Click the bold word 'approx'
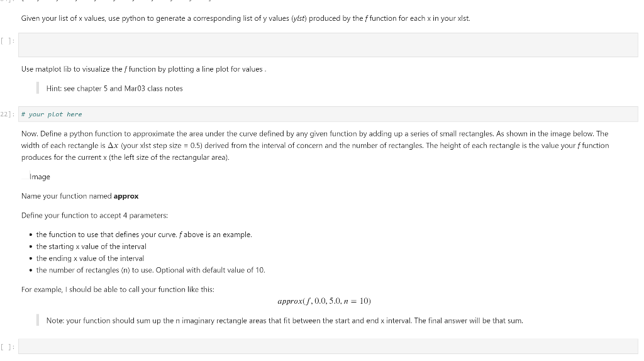The image size is (644, 361). click(x=126, y=196)
